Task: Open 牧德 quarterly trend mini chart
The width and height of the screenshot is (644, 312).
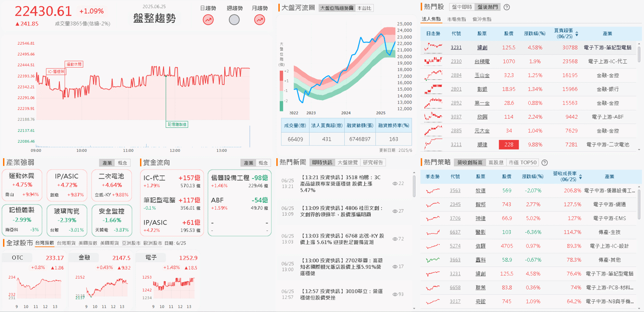Action: [433, 190]
